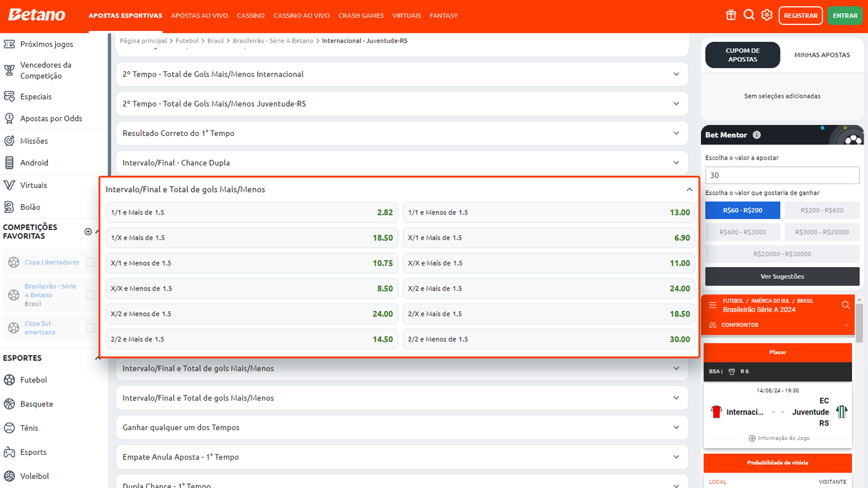868x488 pixels.
Task: Expand Empate Anula Aposta - 1° Tempo
Action: 402,457
